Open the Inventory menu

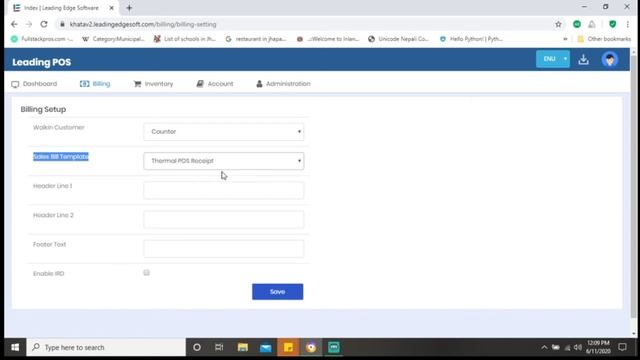[153, 84]
